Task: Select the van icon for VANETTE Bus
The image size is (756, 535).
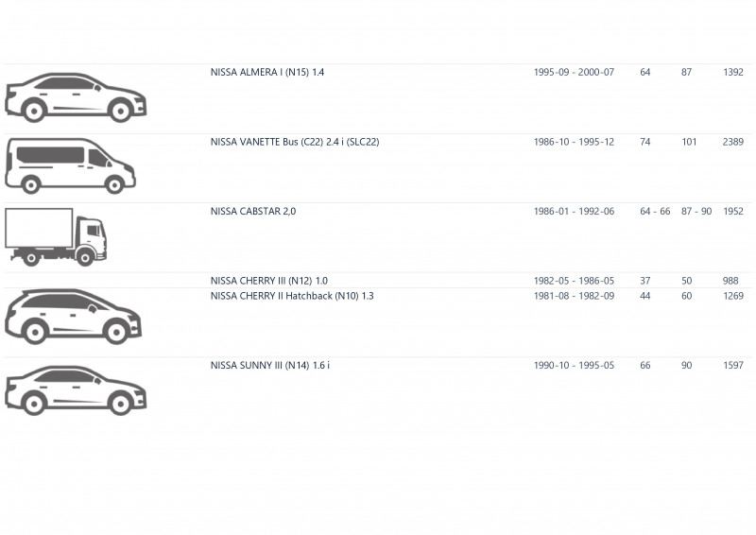Action: (x=70, y=166)
